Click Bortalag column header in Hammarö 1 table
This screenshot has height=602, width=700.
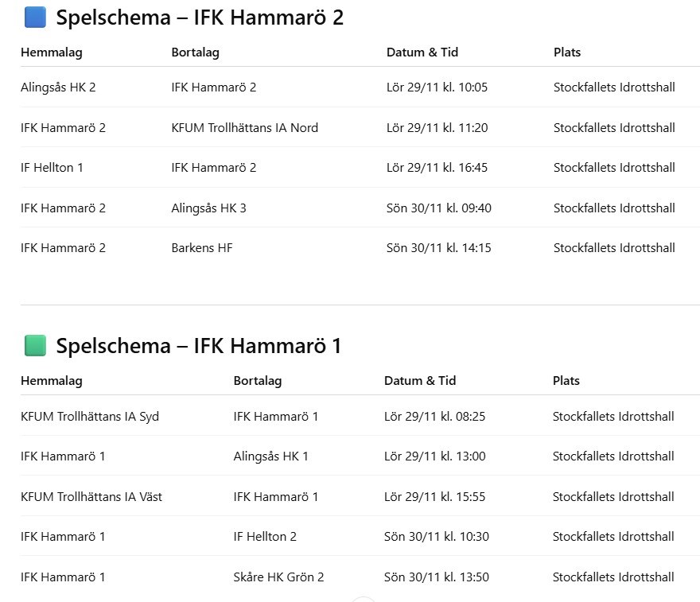(x=257, y=381)
